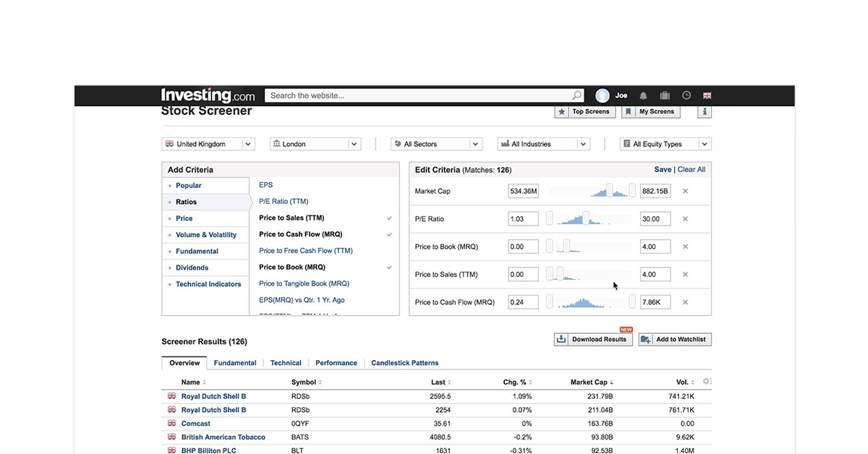Click P/E Ratio maximum value field
Viewport: 868px width, 454px height.
click(x=655, y=219)
